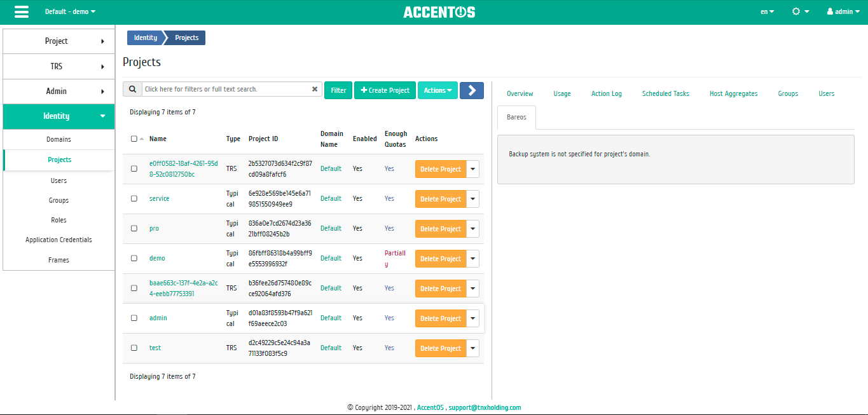Click the ACCENTOS logo
Viewport: 868px width, 415px height.
click(439, 12)
